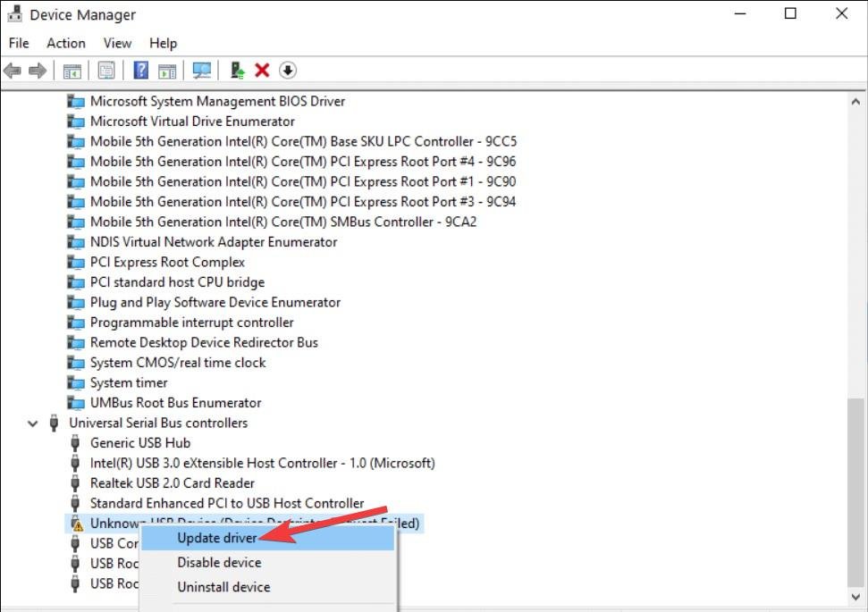The image size is (868, 612).
Task: Click the red X Uninstall device icon
Action: [x=262, y=71]
